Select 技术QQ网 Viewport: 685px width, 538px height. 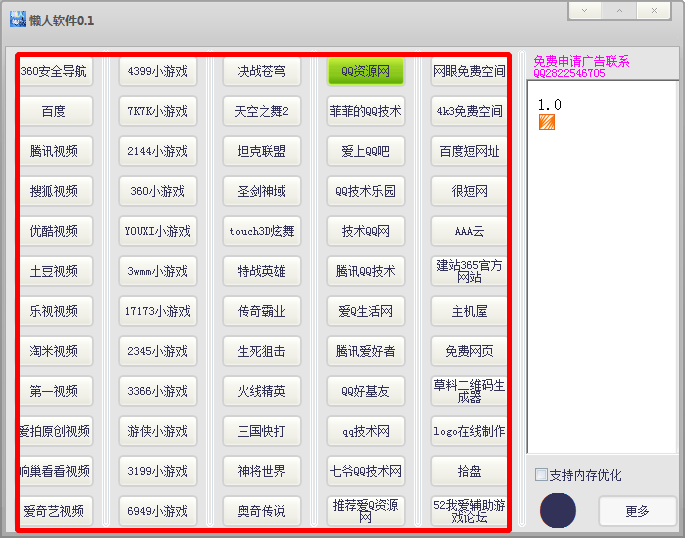pos(366,231)
